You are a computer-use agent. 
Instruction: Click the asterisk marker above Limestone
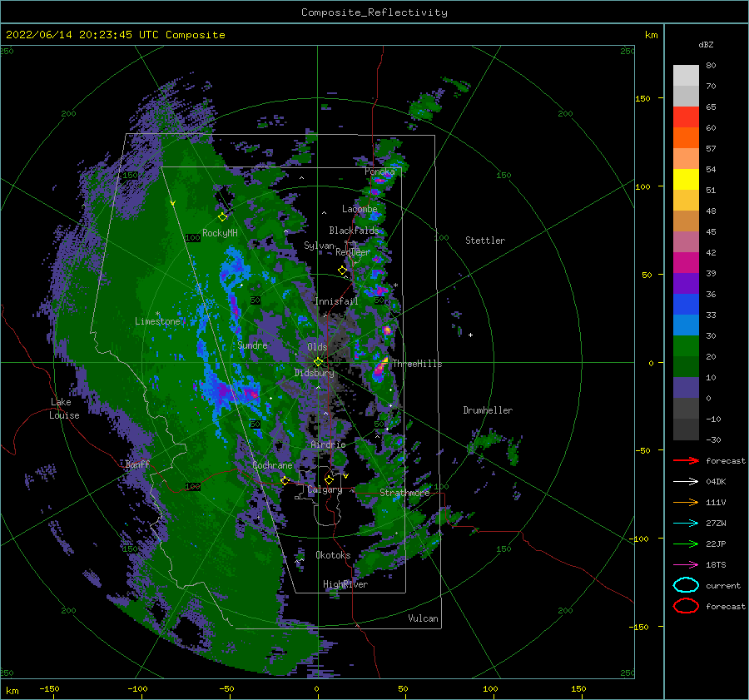(157, 314)
